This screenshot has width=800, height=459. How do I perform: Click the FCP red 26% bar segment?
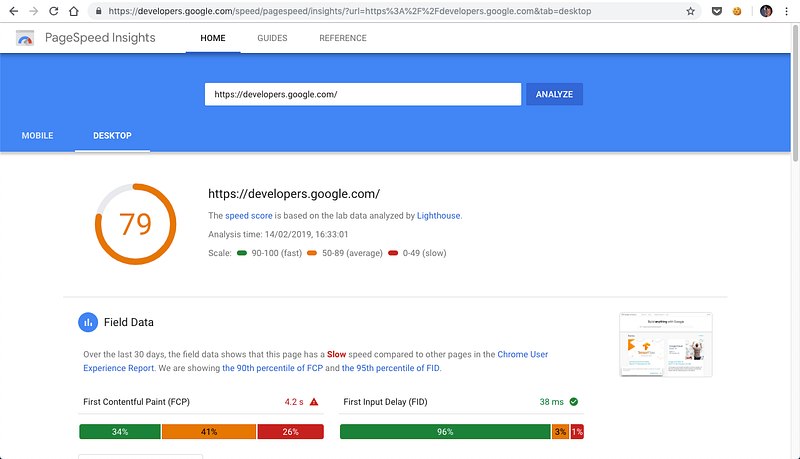290,431
